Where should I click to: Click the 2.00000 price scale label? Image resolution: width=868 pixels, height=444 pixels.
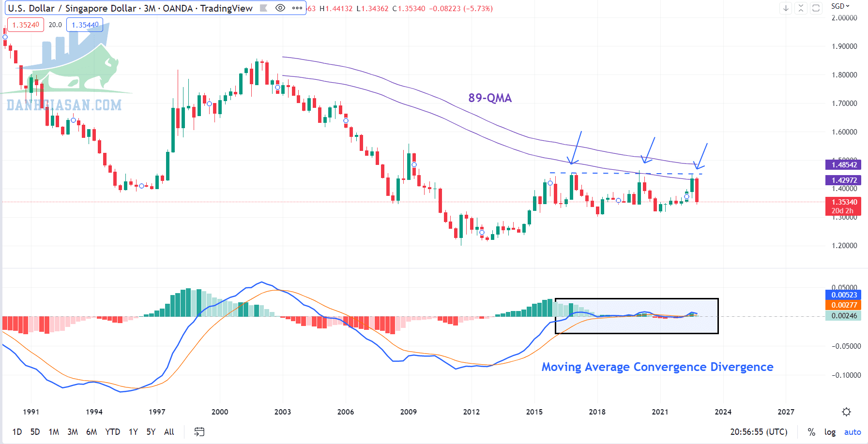click(x=844, y=18)
